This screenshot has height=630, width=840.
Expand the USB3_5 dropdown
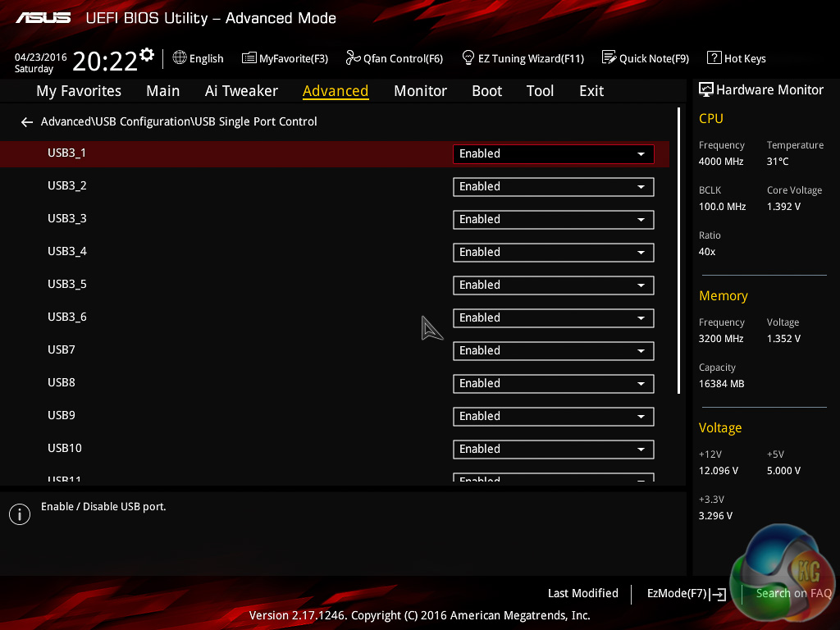554,285
